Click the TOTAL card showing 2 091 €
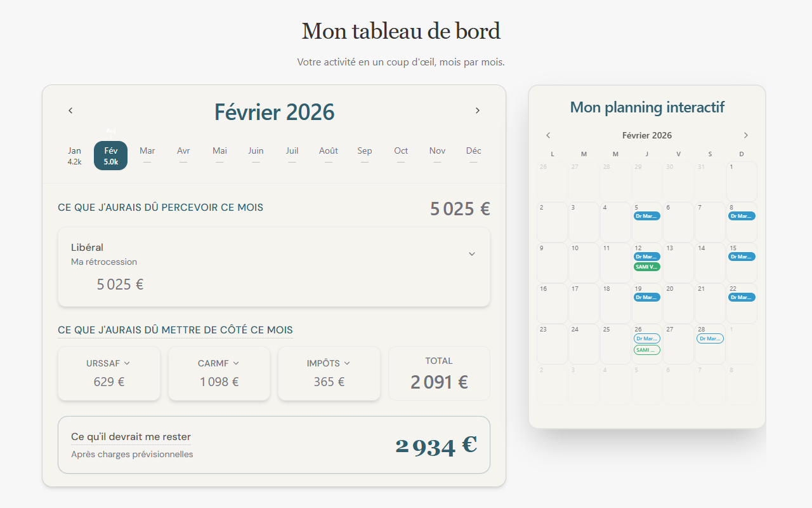This screenshot has height=508, width=812. 439,373
